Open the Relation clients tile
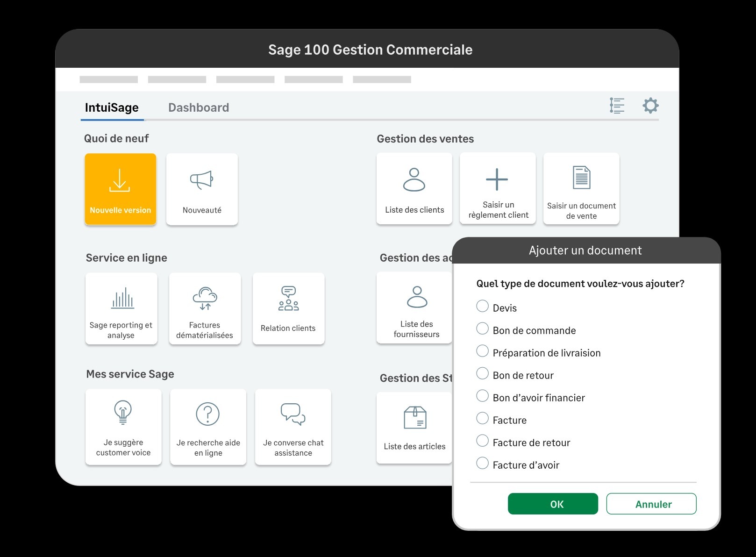 click(x=288, y=308)
